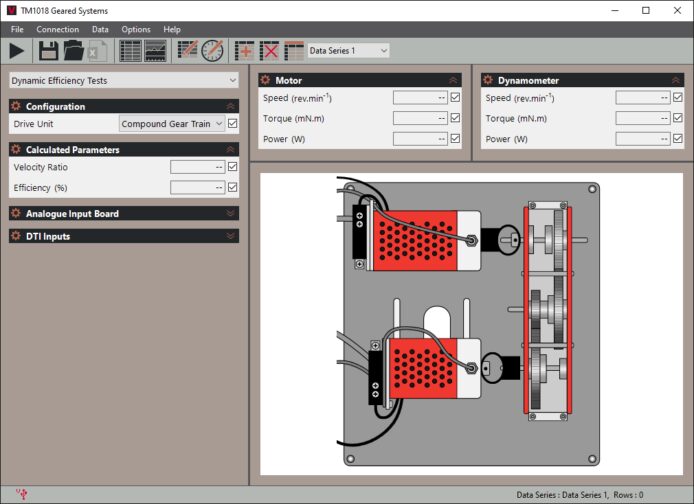694x504 pixels.
Task: Maximize the TM1018 Geared Systems window
Action: pos(646,11)
